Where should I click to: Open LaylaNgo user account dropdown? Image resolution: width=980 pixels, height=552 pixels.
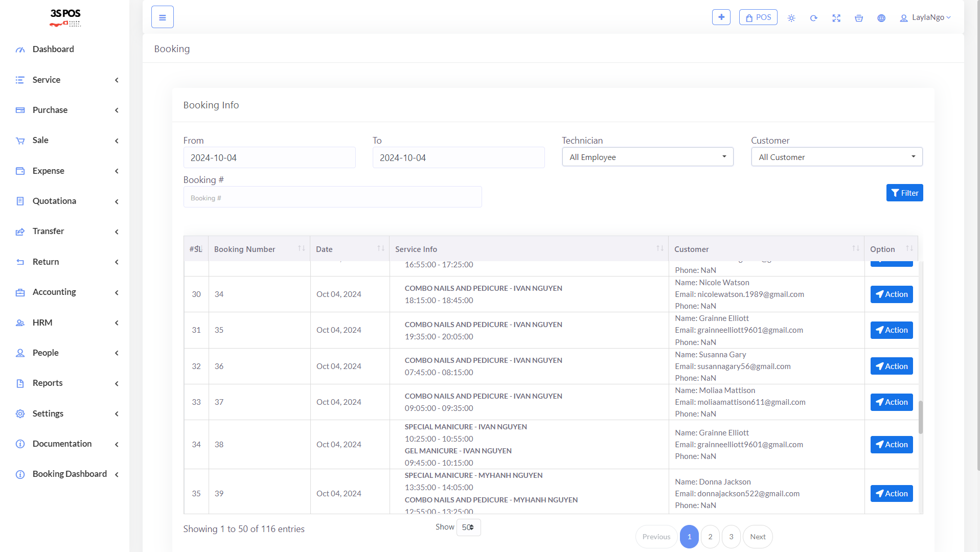[925, 17]
